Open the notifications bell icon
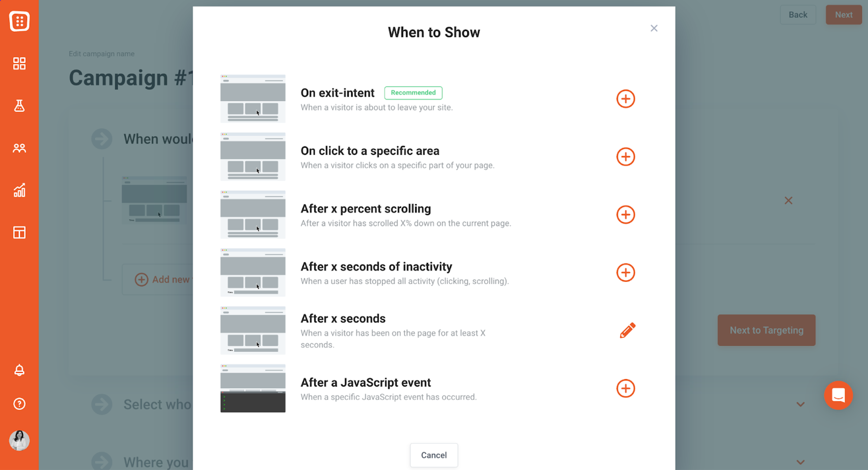This screenshot has width=868, height=470. point(19,370)
